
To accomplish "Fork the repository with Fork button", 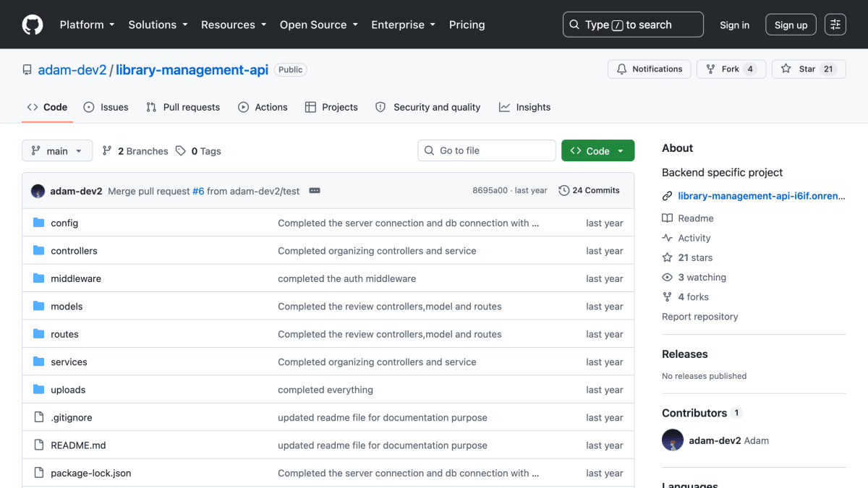I will [x=731, y=69].
